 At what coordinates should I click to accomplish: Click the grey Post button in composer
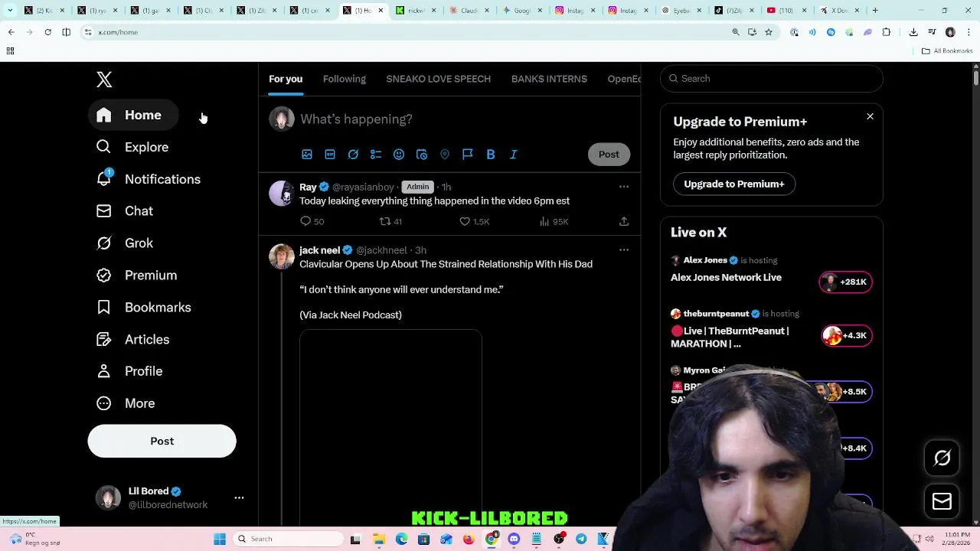point(609,155)
